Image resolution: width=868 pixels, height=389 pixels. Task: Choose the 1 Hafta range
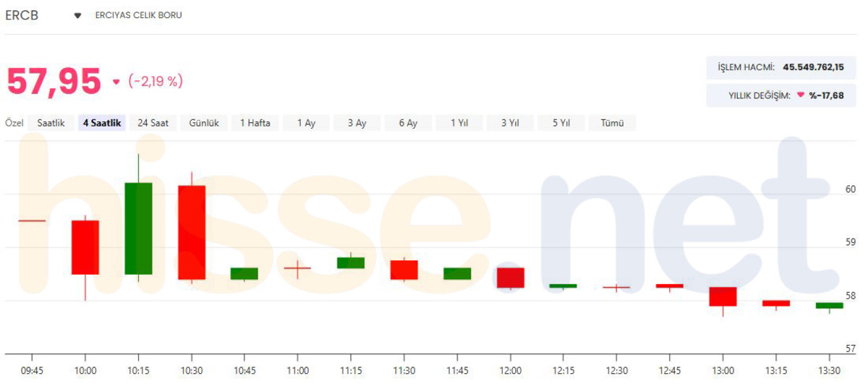tap(255, 123)
